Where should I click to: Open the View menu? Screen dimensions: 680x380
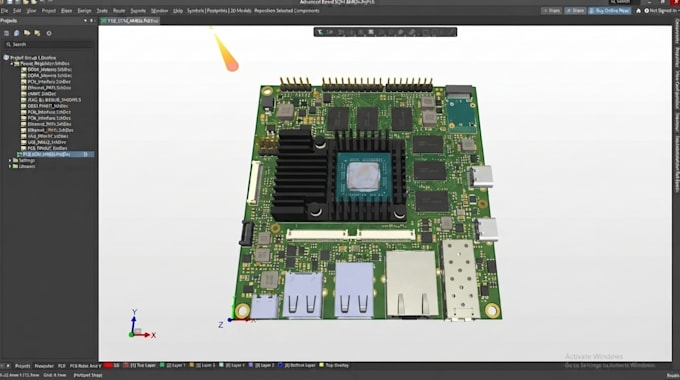pyautogui.click(x=31, y=11)
